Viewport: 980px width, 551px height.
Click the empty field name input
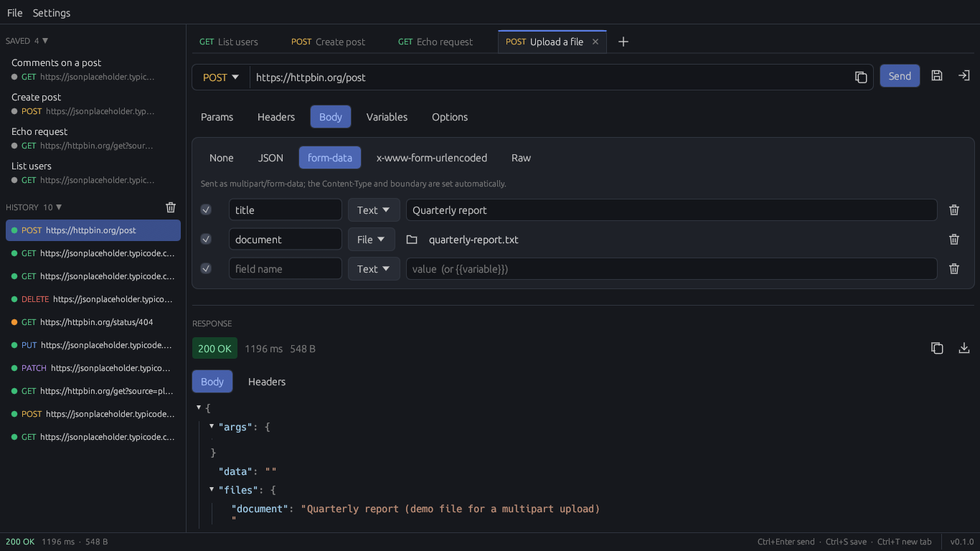pyautogui.click(x=286, y=269)
